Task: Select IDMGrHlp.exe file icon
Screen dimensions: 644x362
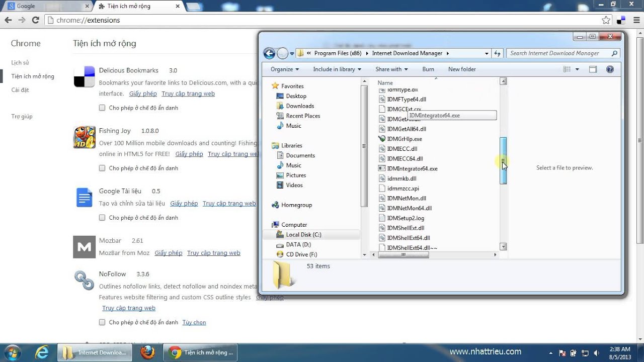Action: (x=382, y=139)
